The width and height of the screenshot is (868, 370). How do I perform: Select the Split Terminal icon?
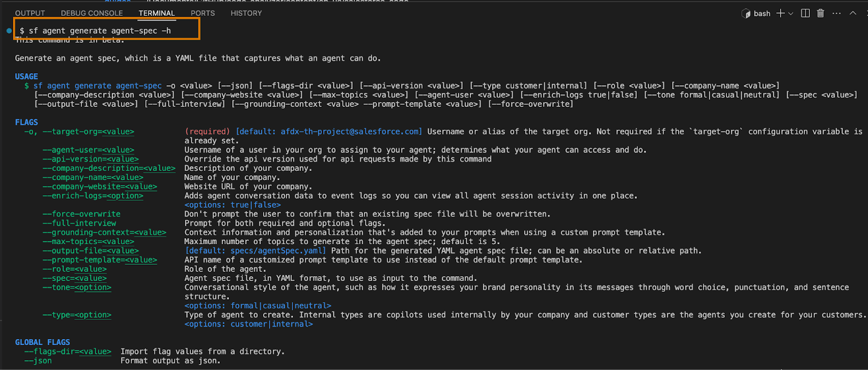[x=805, y=14]
